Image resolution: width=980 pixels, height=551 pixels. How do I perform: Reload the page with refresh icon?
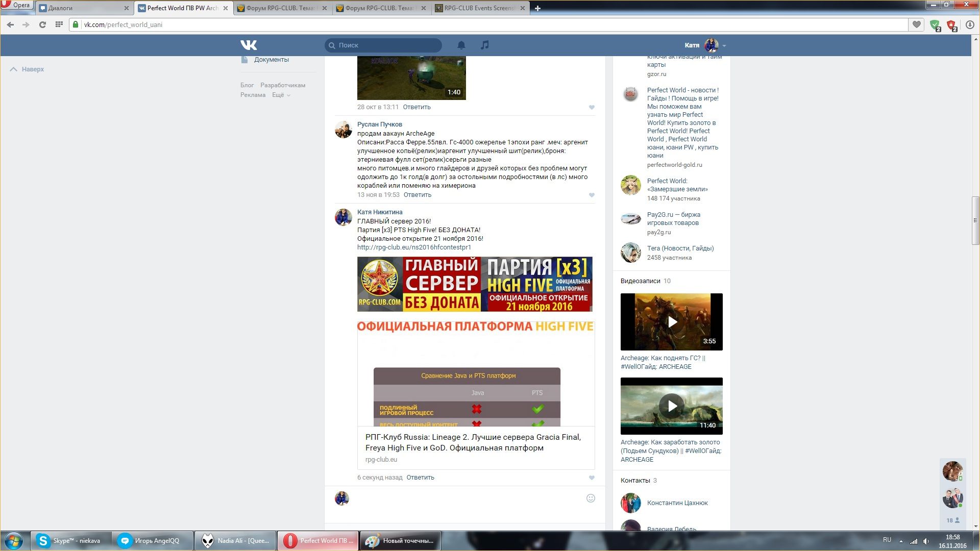tap(42, 24)
